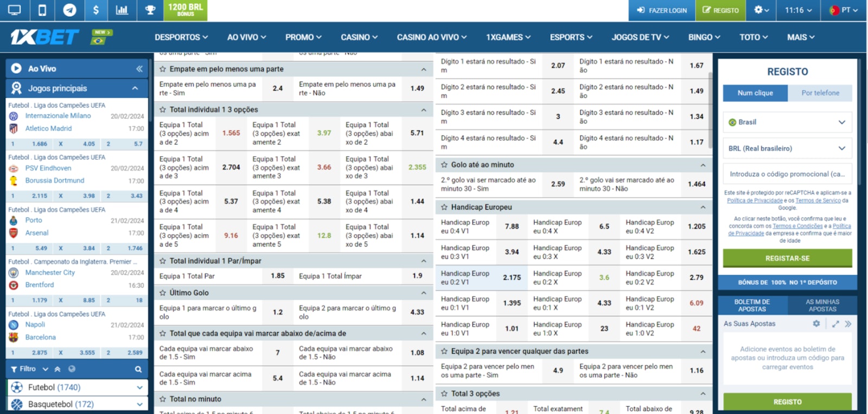The width and height of the screenshot is (868, 414).
Task: Click the dollar sign payments icon
Action: click(96, 10)
